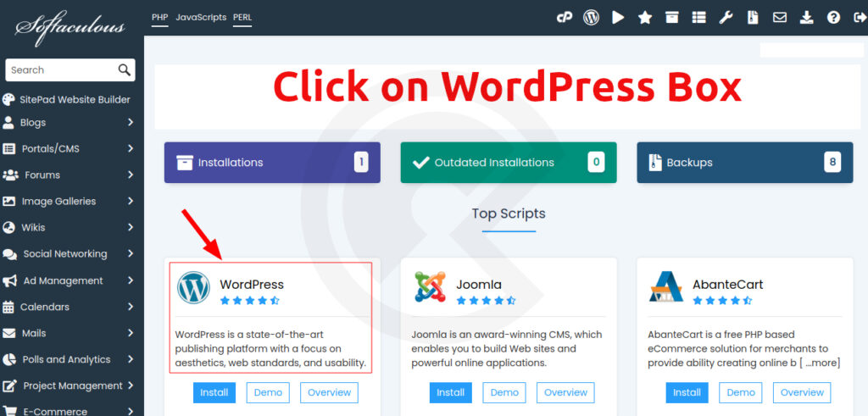Click the logout icon in top bar

[x=860, y=18]
